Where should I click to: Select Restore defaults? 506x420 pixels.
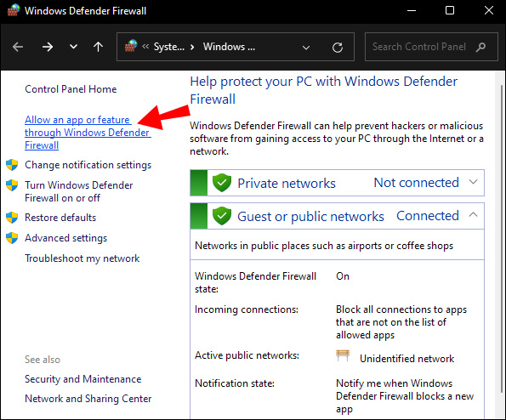(x=60, y=218)
